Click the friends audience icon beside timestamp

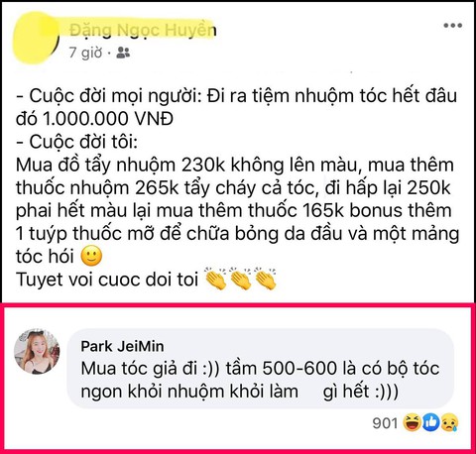(x=123, y=53)
